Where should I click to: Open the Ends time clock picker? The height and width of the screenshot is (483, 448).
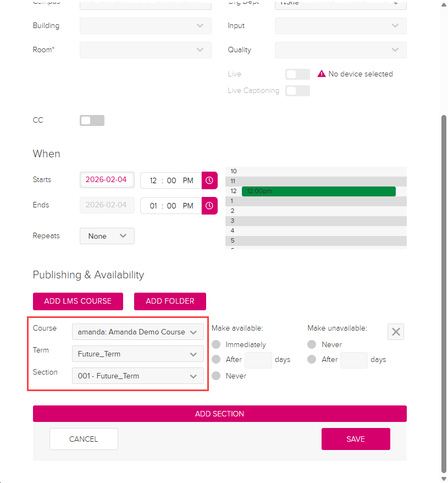click(209, 205)
